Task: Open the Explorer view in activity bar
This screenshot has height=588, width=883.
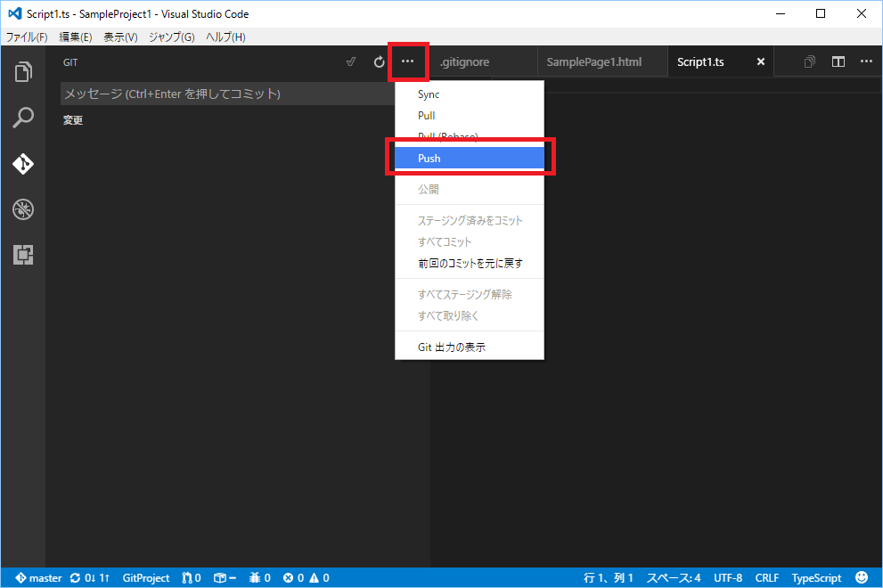Action: (x=23, y=71)
